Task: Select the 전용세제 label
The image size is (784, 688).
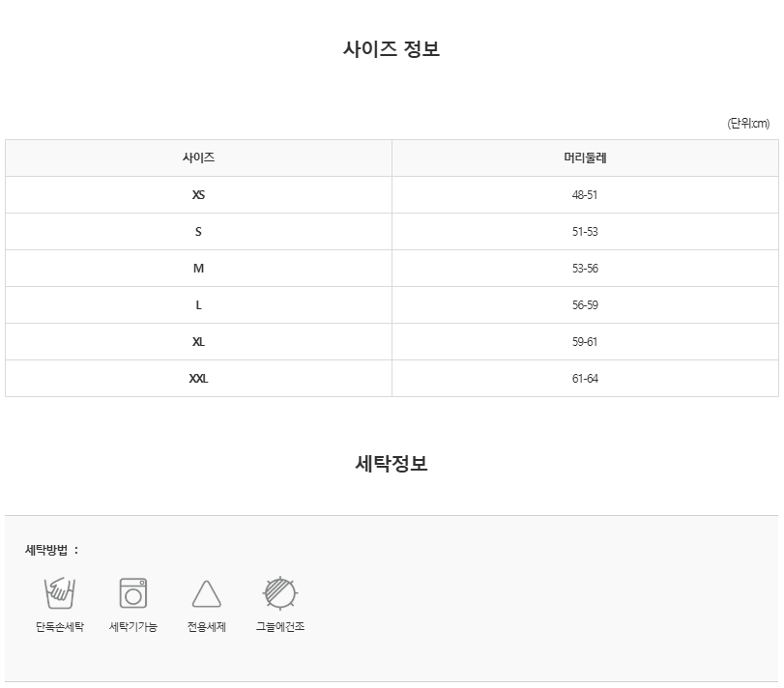Action: click(x=207, y=626)
